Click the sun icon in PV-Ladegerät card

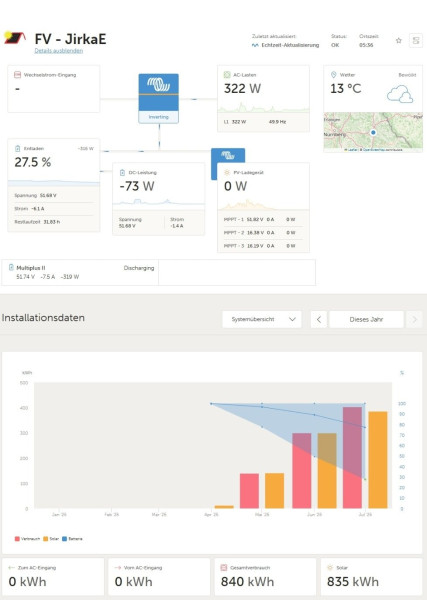227,173
